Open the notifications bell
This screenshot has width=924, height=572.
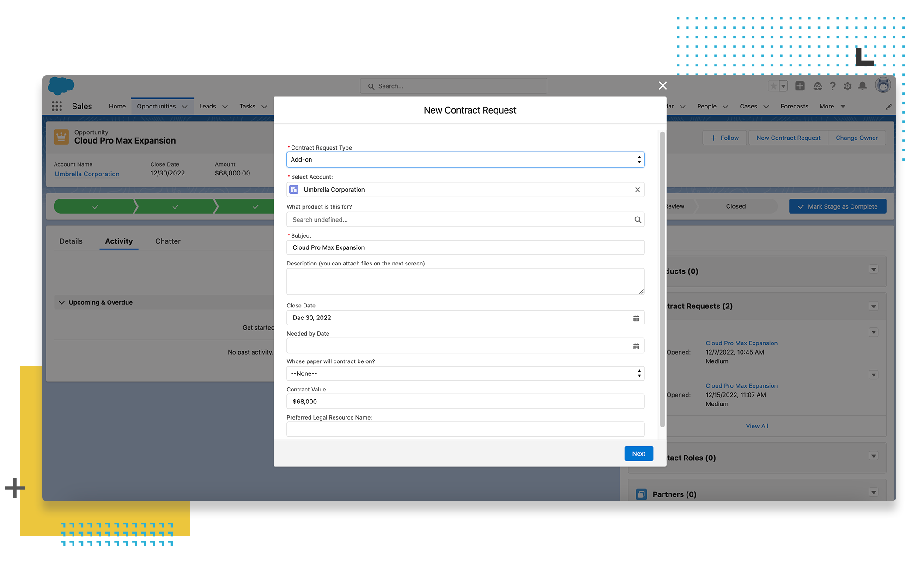(x=863, y=86)
